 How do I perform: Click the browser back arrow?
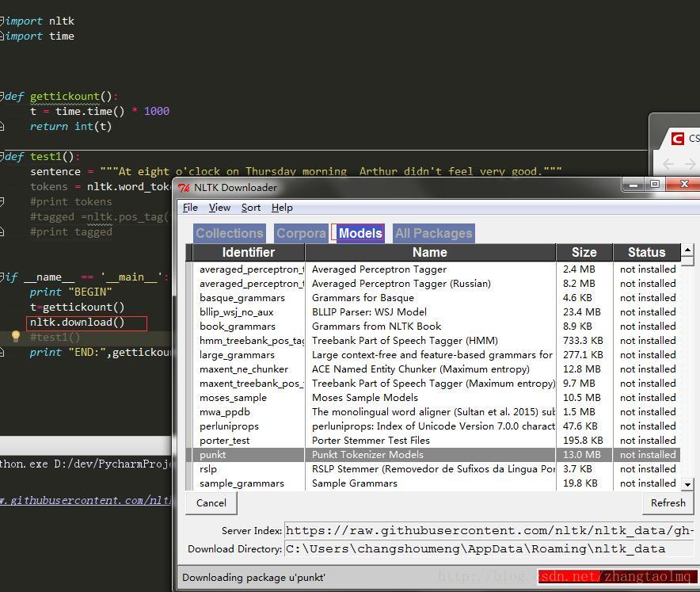668,164
